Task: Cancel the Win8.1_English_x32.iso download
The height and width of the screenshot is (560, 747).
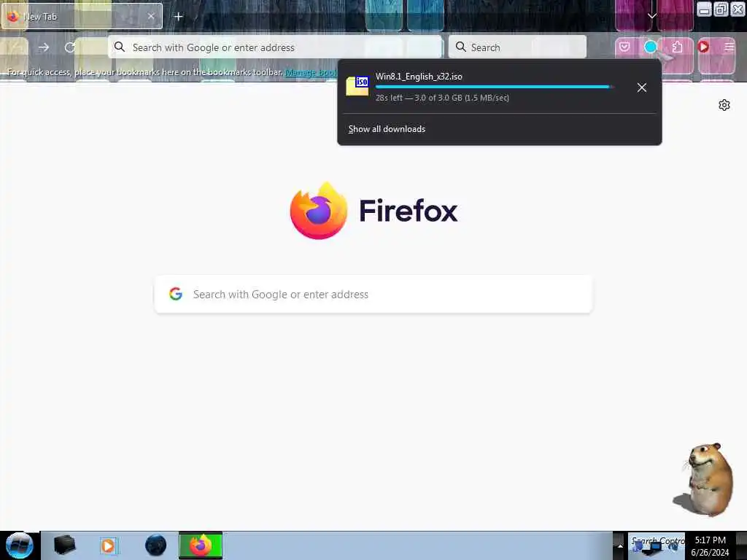Action: click(642, 87)
